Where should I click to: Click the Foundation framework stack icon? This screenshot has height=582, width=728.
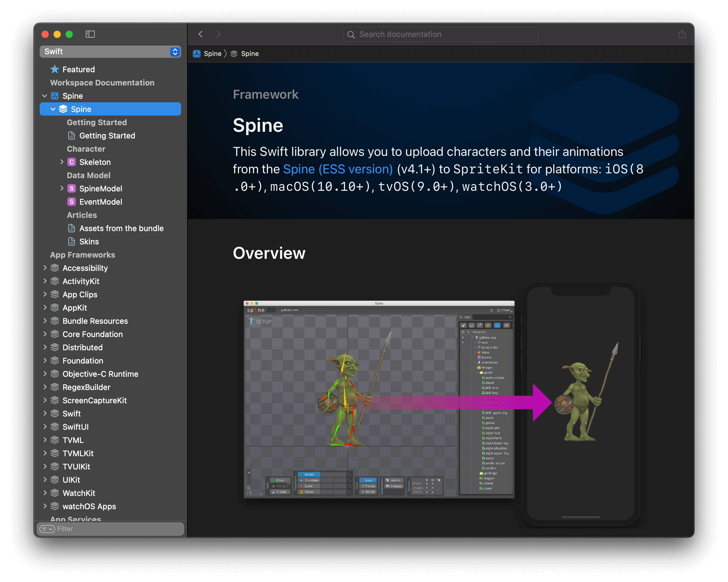[x=55, y=361]
